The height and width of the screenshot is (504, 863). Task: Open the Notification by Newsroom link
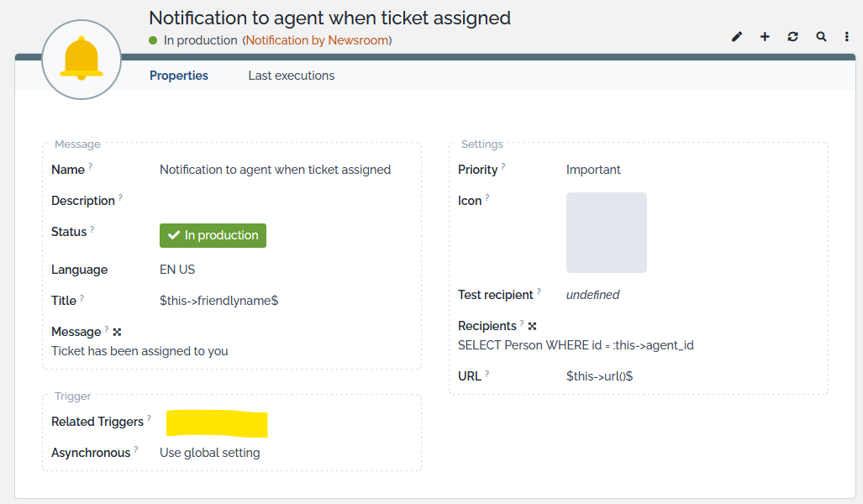[x=318, y=40]
